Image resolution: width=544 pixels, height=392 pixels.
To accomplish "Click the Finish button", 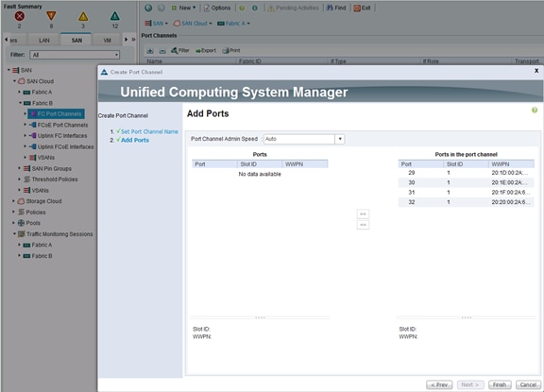I will 500,384.
